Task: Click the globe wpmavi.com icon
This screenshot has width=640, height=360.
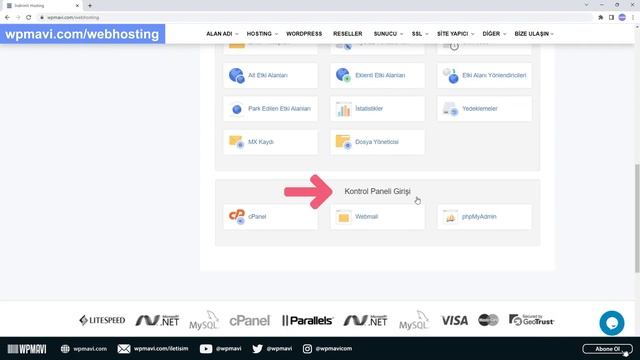Action: (65, 349)
